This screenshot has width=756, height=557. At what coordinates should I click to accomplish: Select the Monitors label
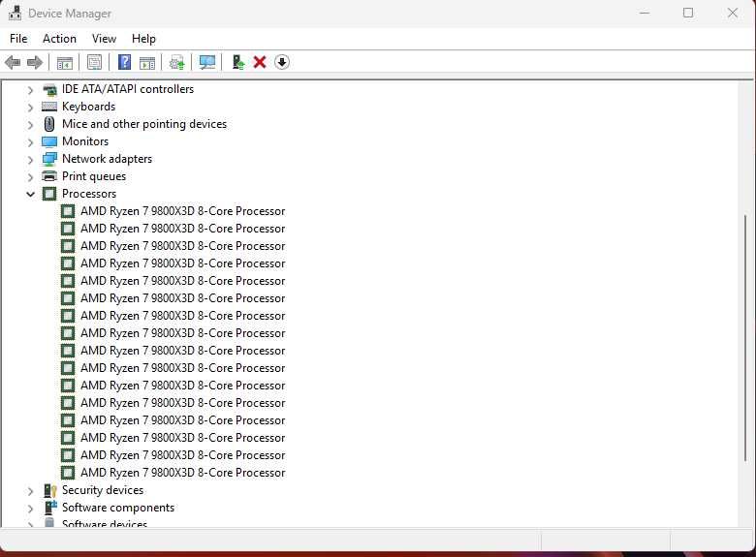(85, 141)
